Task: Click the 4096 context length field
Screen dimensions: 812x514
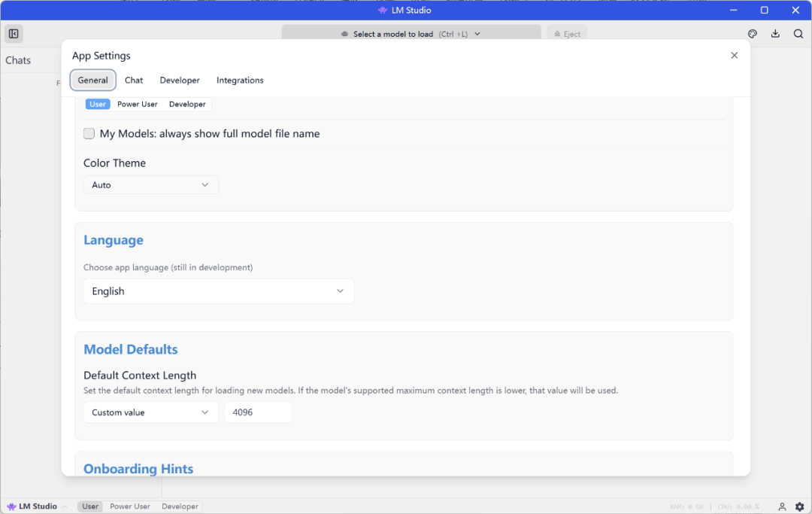Action: (x=258, y=412)
